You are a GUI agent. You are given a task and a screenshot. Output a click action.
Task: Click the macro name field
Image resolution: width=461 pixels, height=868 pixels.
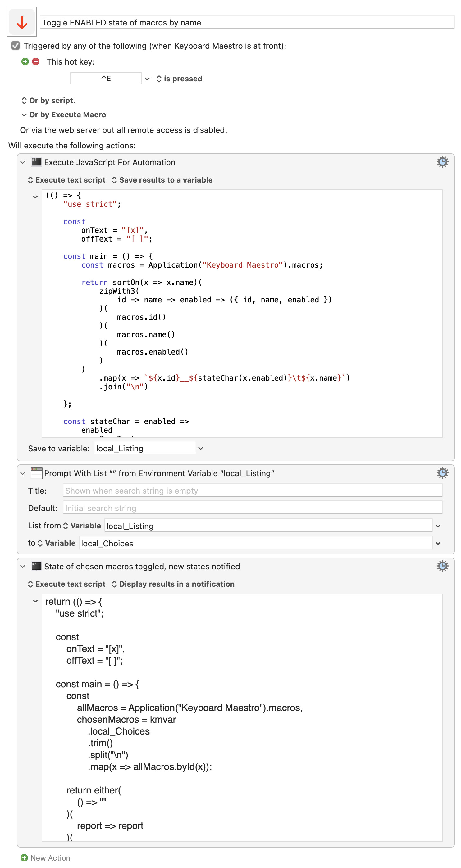[247, 22]
